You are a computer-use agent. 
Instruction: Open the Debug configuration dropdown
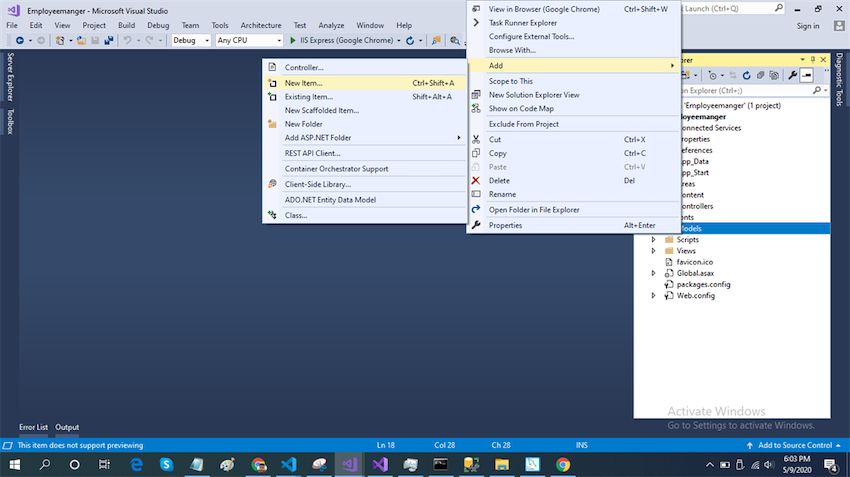pyautogui.click(x=191, y=41)
